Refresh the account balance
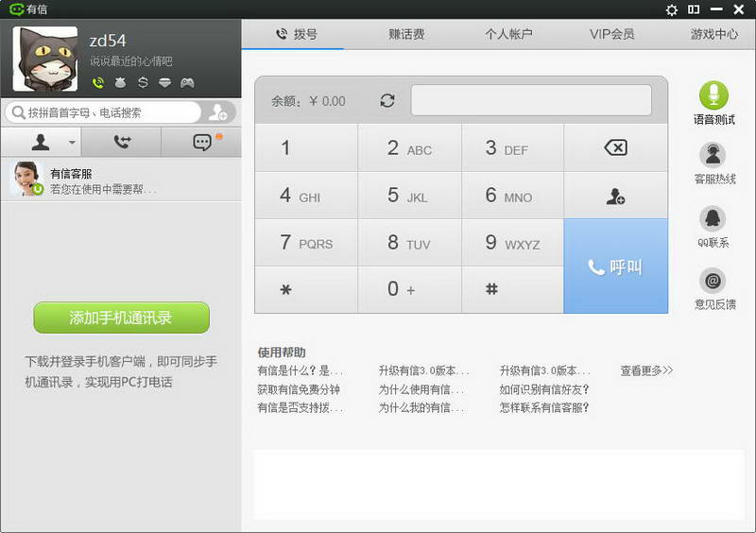The width and height of the screenshot is (756, 533). pyautogui.click(x=387, y=100)
